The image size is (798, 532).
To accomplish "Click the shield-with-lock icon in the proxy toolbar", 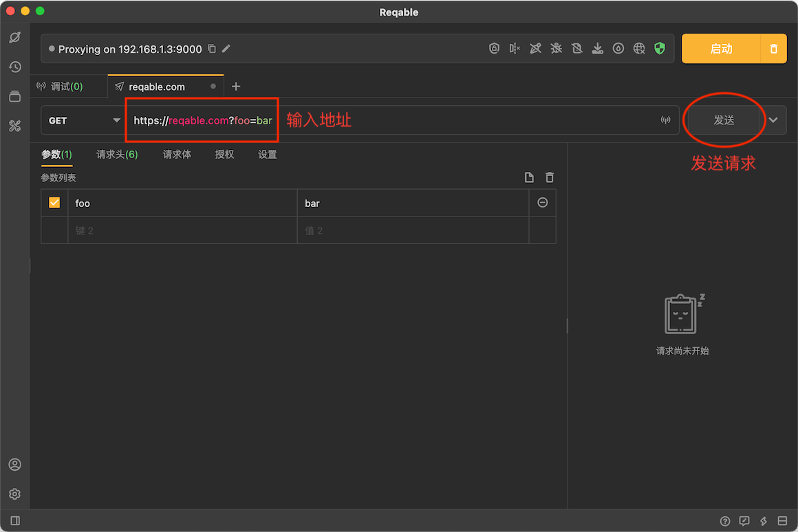I will [494, 48].
